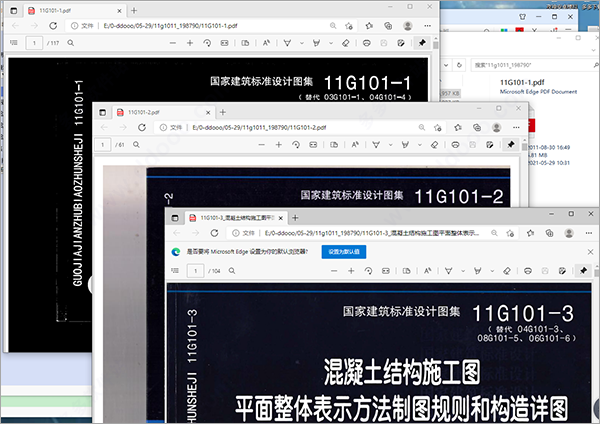
Task: Toggle contents sidebar in 11G101-1.pdf window
Action: click(14, 43)
